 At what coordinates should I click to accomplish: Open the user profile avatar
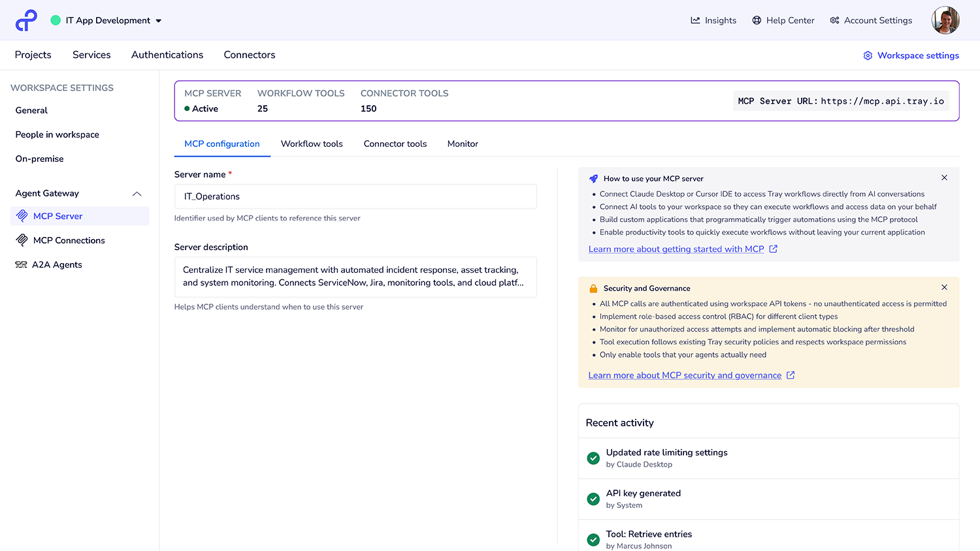click(x=945, y=20)
